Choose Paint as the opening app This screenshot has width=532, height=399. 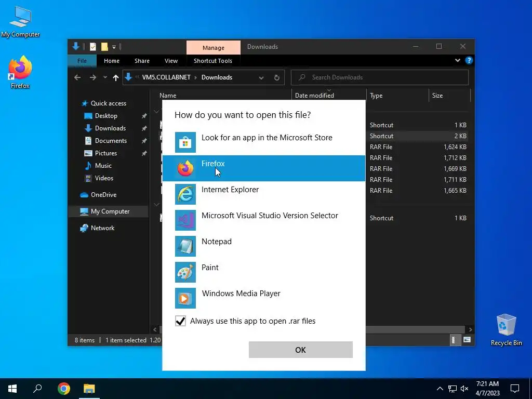click(263, 272)
